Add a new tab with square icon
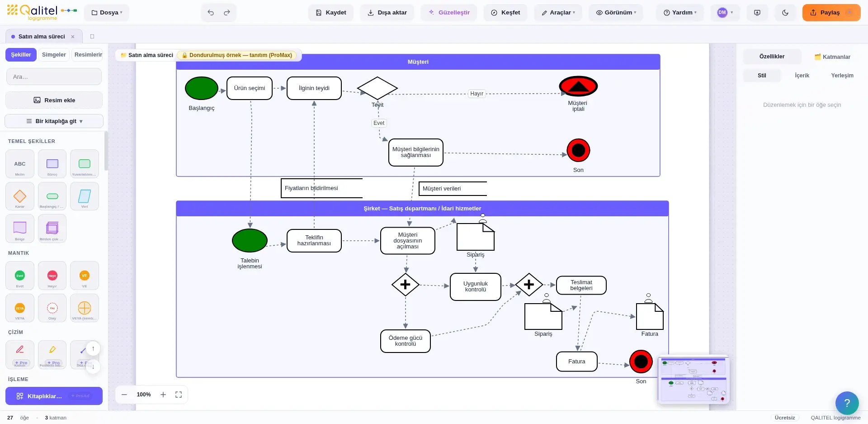Image resolution: width=868 pixels, height=424 pixels. pyautogui.click(x=92, y=37)
